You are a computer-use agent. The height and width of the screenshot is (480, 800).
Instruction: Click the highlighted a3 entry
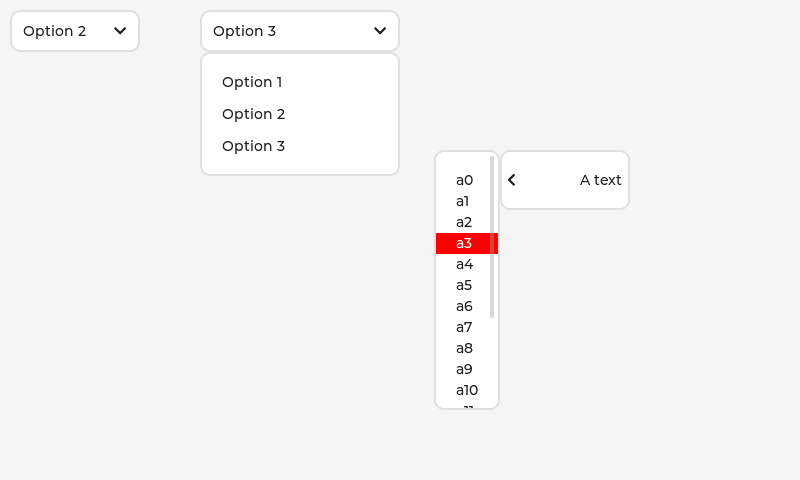[464, 243]
